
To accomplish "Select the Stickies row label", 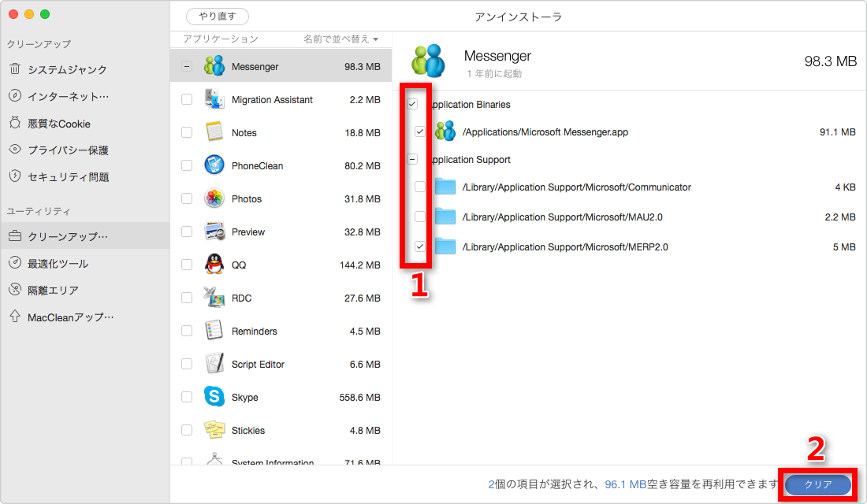I will (248, 430).
